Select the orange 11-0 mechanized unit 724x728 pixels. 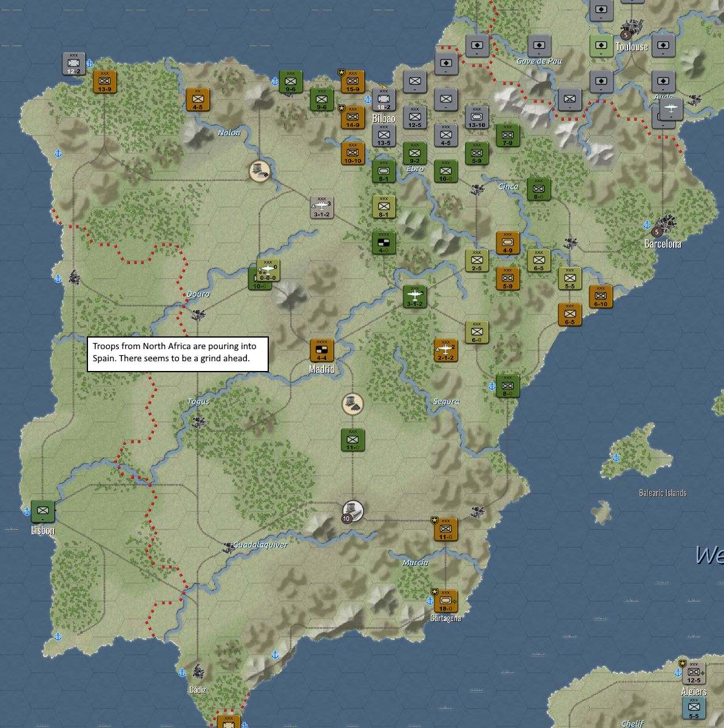coord(446,529)
